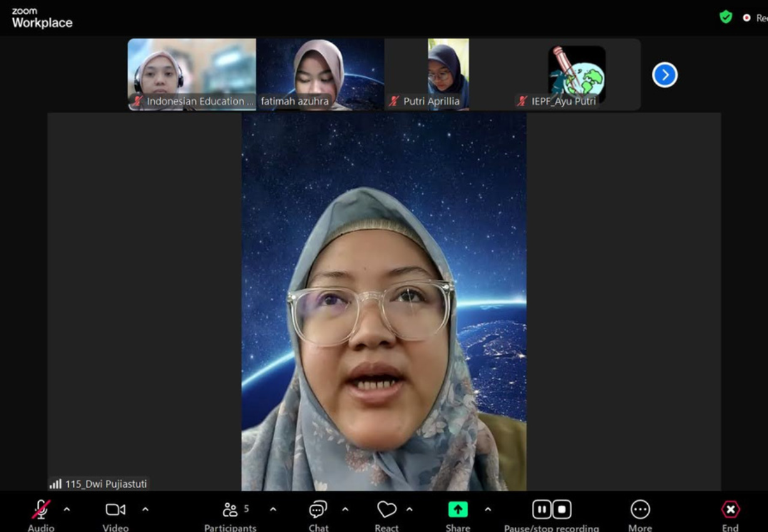Expand share options arrow next to Share
The width and height of the screenshot is (768, 532).
coord(488,509)
